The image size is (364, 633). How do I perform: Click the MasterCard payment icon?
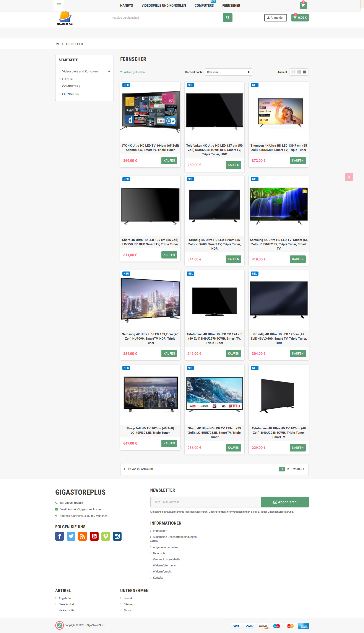[290, 626]
